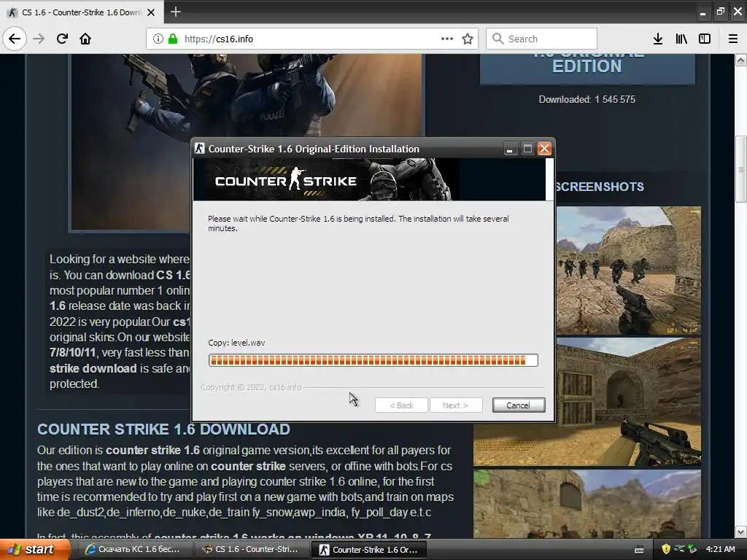The width and height of the screenshot is (747, 560).
Task: Click the SCREENSHOTS heading
Action: pos(600,187)
